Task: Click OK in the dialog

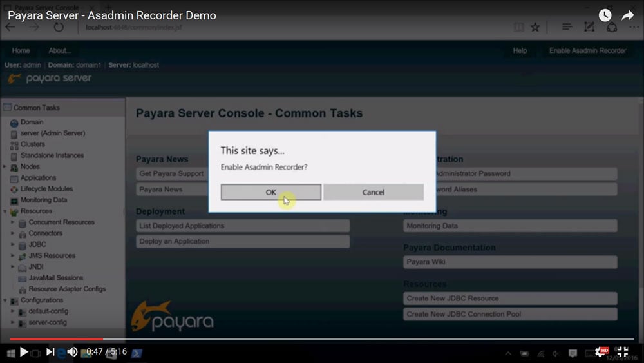Action: (x=270, y=192)
